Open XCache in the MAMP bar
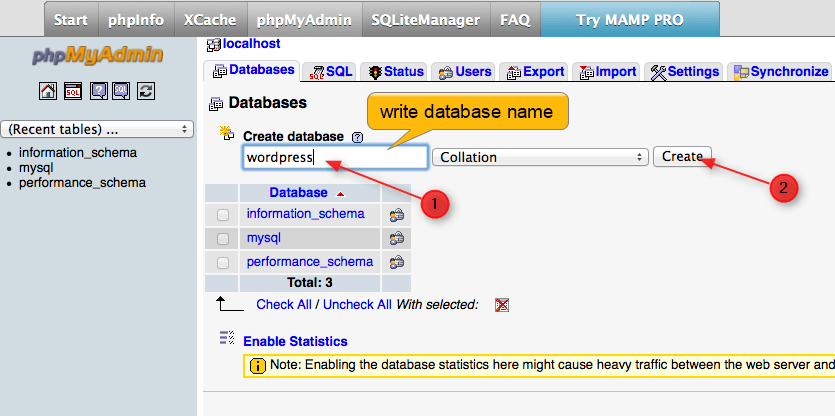This screenshot has height=416, width=835. [x=210, y=20]
